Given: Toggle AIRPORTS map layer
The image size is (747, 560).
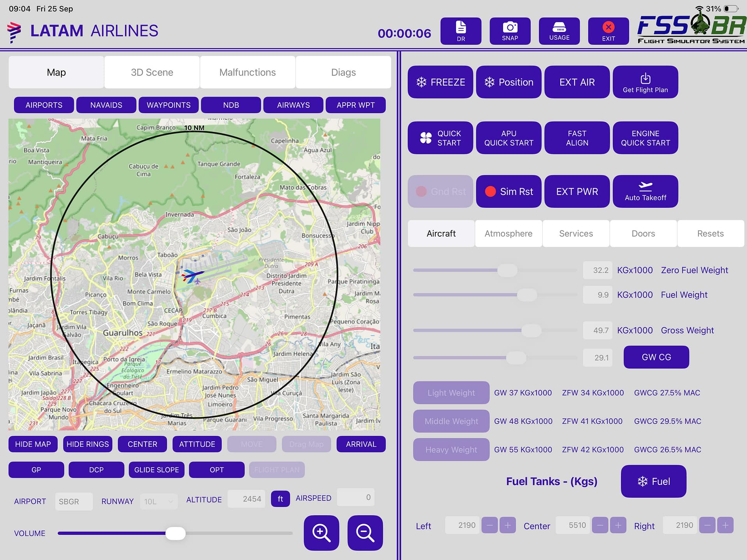Looking at the screenshot, I should (x=44, y=105).
